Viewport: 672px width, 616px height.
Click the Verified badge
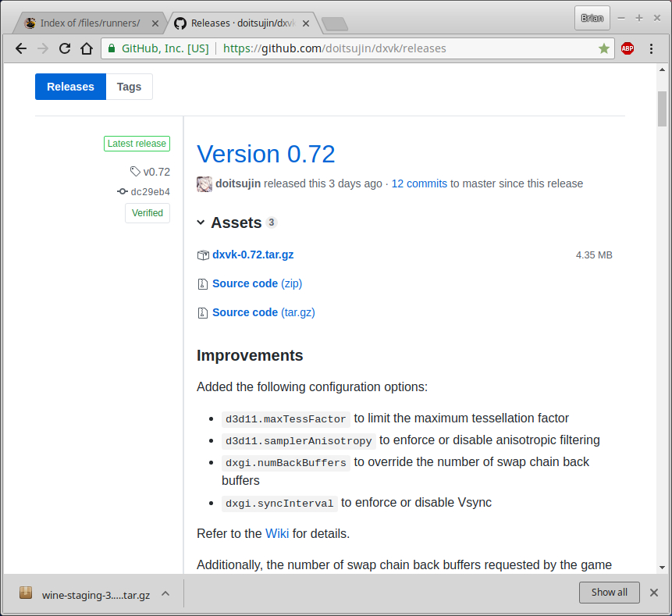[x=148, y=213]
